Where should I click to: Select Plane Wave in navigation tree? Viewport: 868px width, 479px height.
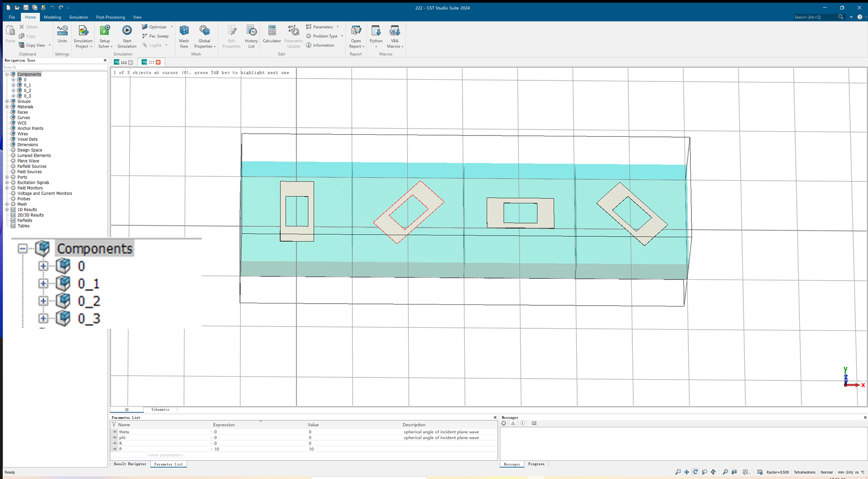28,161
